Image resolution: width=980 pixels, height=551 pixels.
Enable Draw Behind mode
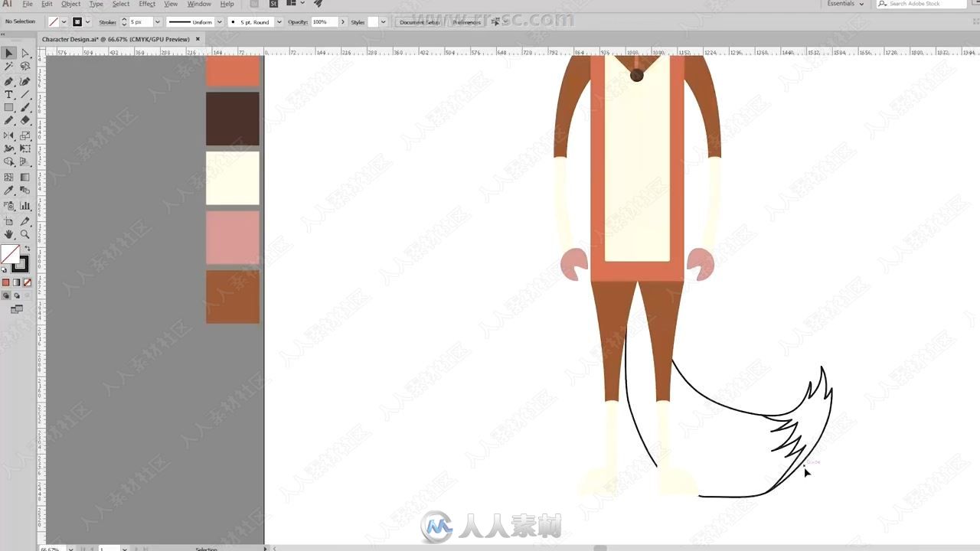(x=17, y=295)
